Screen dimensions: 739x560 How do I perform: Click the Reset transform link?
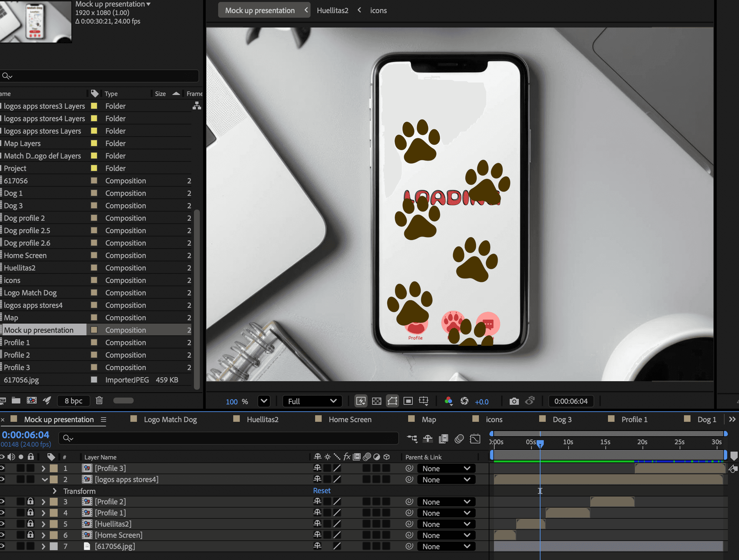tap(321, 491)
